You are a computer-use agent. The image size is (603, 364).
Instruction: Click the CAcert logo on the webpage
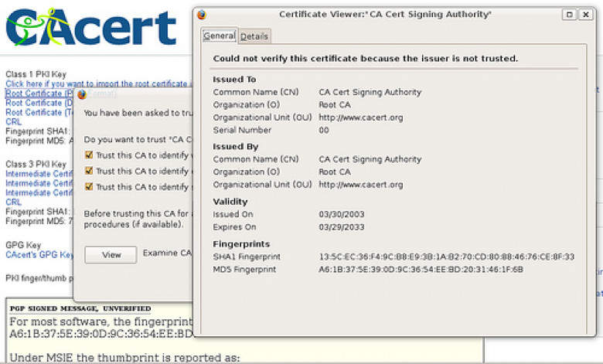(90, 27)
